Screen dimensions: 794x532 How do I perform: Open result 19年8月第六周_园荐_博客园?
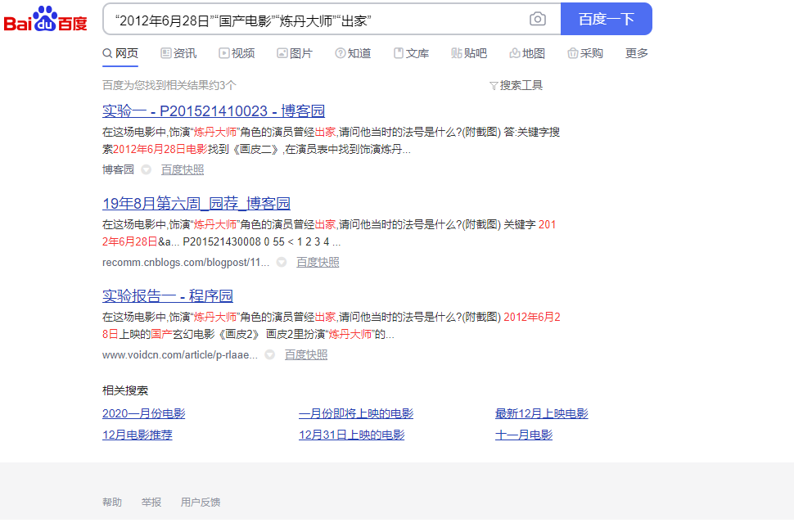(x=196, y=204)
